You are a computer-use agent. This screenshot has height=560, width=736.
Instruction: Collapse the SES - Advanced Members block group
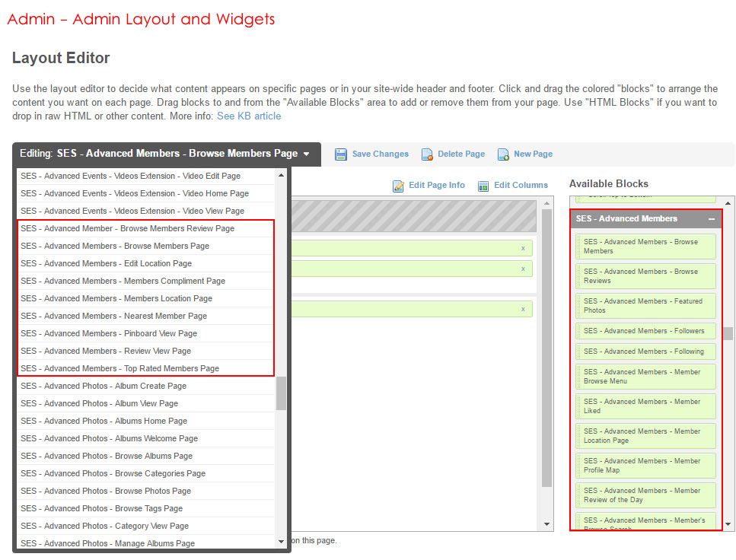712,219
